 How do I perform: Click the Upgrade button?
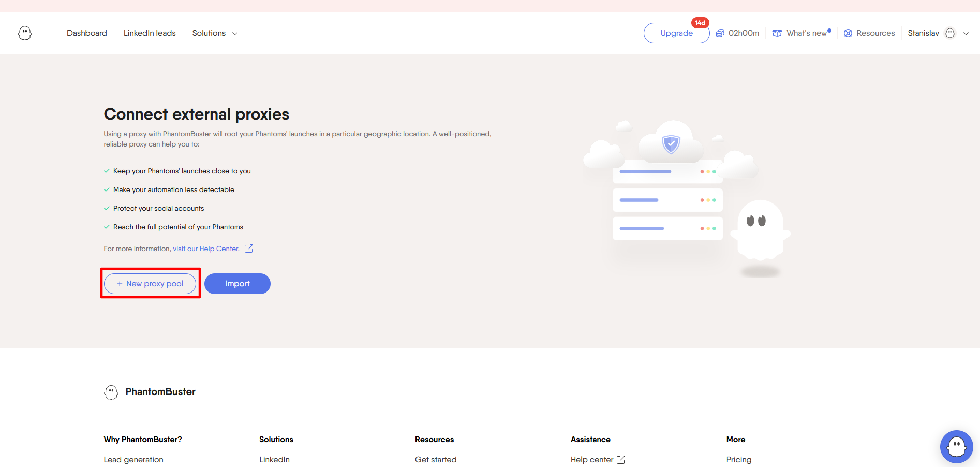click(676, 33)
